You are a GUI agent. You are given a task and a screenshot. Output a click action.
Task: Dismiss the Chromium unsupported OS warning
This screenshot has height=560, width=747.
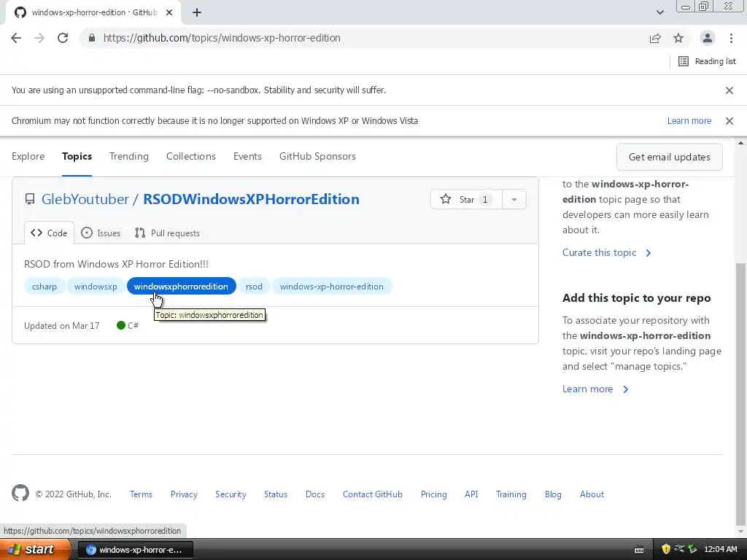pyautogui.click(x=729, y=121)
